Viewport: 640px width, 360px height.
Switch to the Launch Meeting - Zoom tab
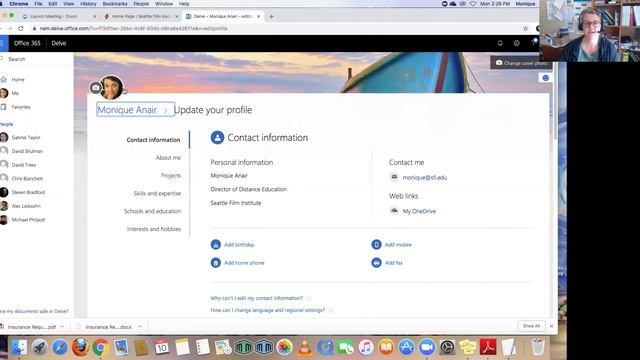click(58, 16)
